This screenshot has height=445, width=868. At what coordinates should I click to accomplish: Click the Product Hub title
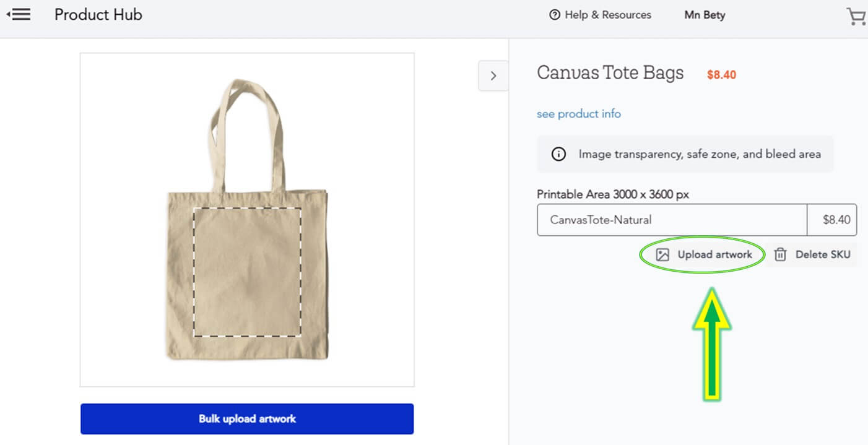[x=98, y=15]
